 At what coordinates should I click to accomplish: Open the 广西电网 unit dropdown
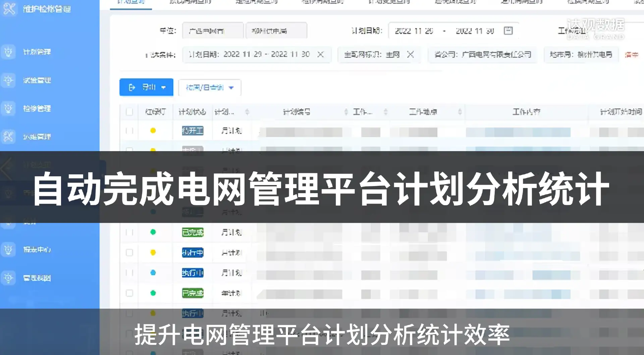213,31
